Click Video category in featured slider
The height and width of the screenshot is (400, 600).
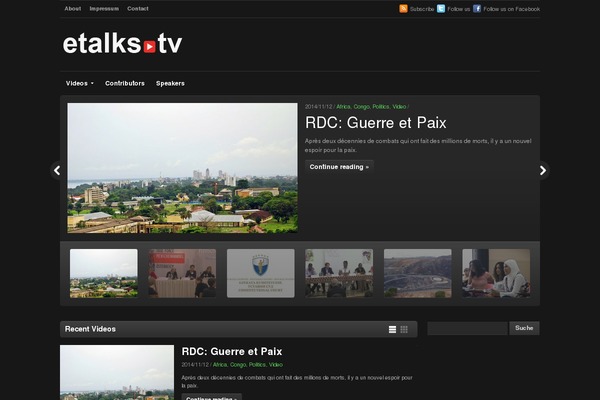pyautogui.click(x=399, y=107)
